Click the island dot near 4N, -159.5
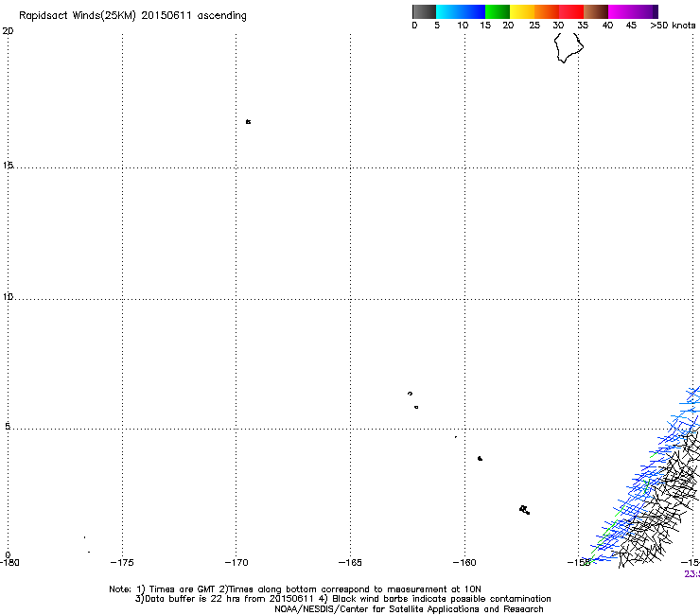The width and height of the screenshot is (700, 615). pyautogui.click(x=480, y=458)
